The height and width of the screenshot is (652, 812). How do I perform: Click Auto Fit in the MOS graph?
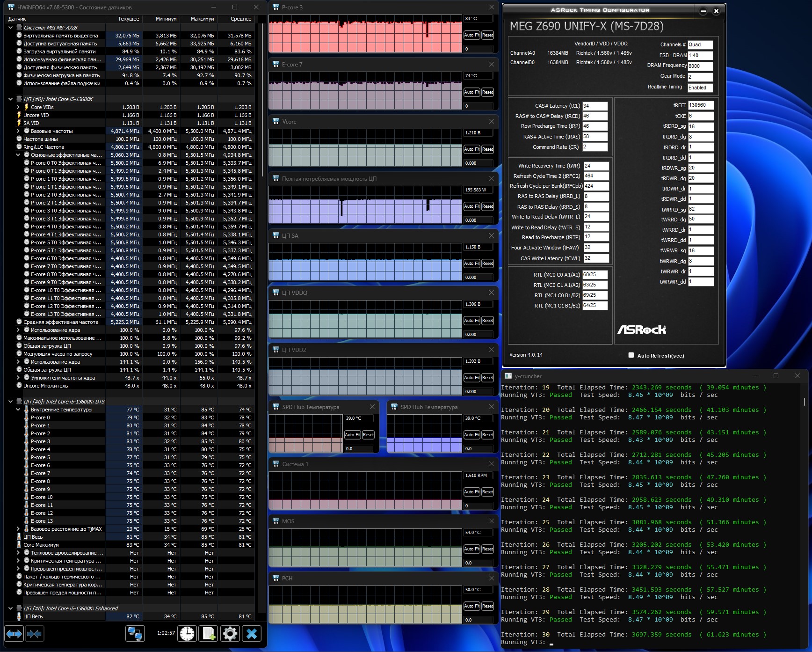pyautogui.click(x=471, y=549)
